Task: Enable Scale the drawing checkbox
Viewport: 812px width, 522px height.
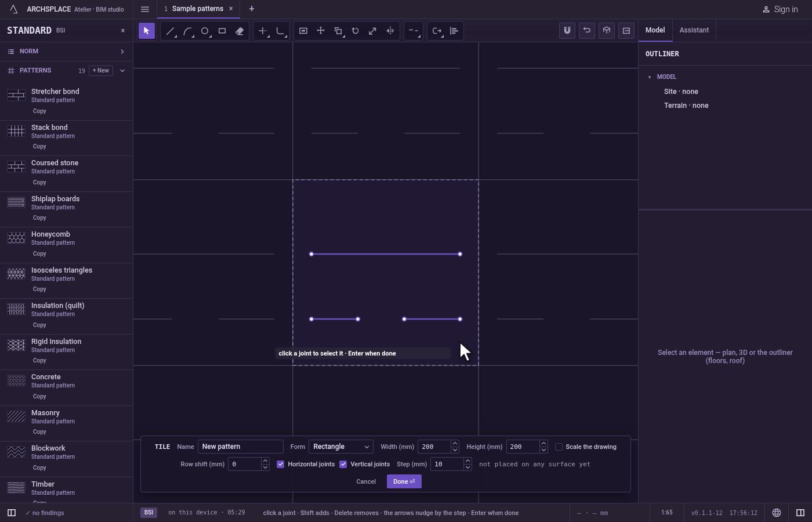Action: coord(559,447)
